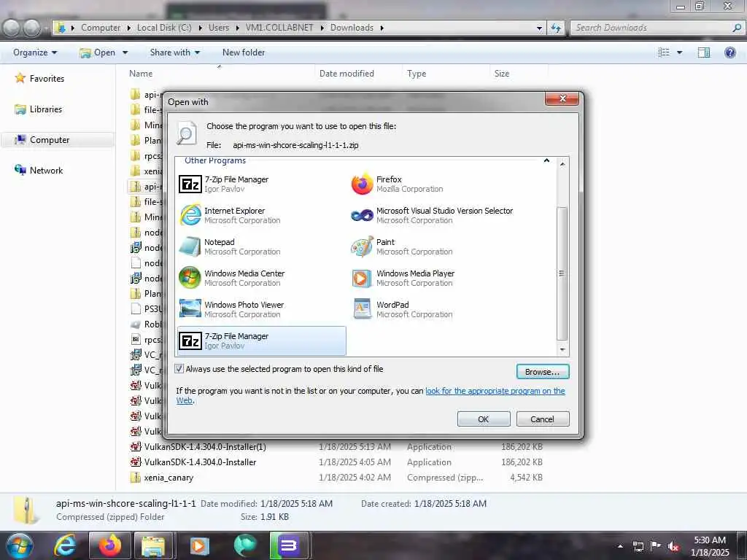
Task: Launch Firefox from the taskbar
Action: (109, 545)
